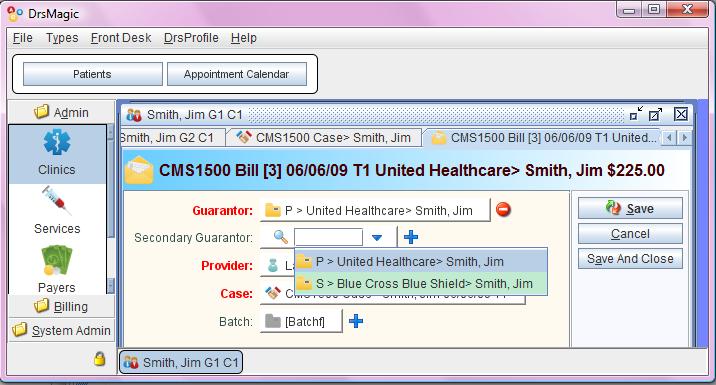Screen dimensions: 716x385
Task: Remove guarantor with red minus icon
Action: (503, 210)
